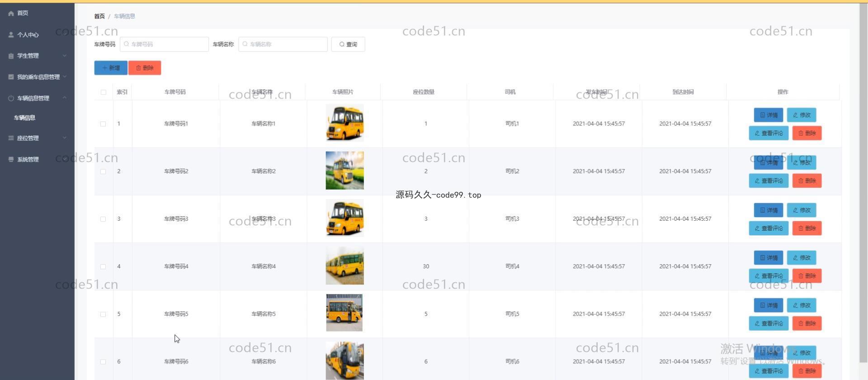Click the icon beside 系统管理
The image size is (868, 380).
coord(11,159)
